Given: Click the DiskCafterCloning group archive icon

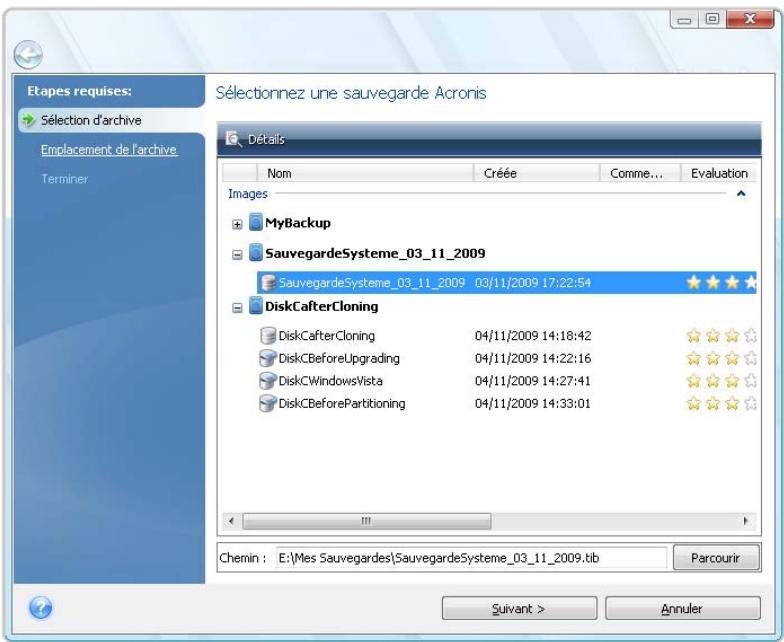Looking at the screenshot, I should tap(256, 306).
